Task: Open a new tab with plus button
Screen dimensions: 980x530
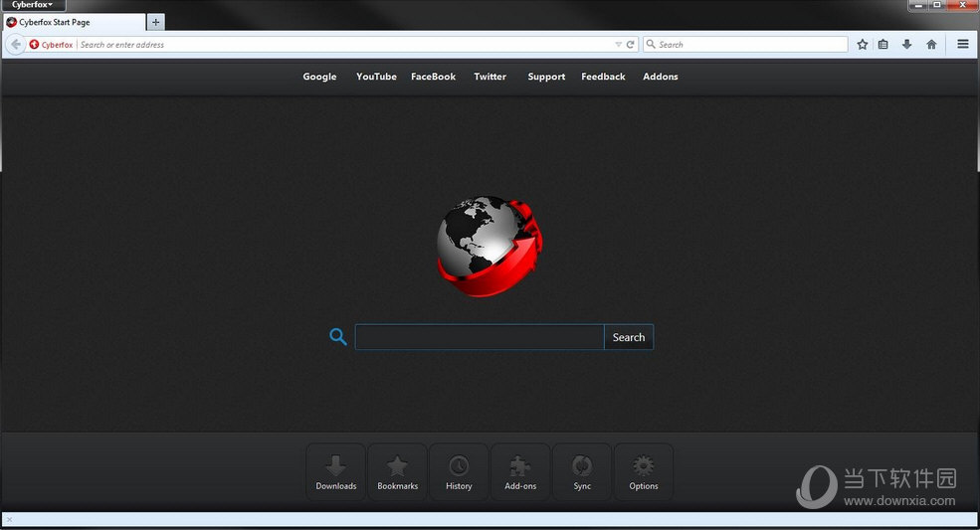Action: [155, 22]
